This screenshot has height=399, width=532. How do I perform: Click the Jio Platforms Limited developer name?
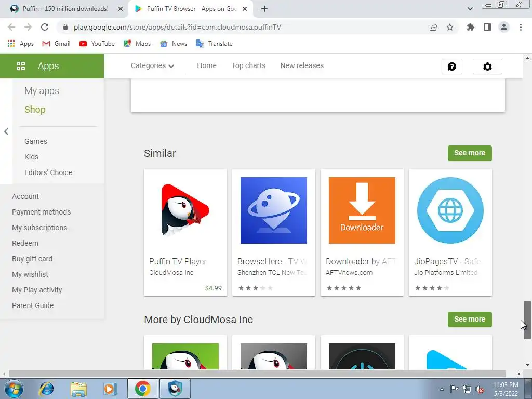coord(446,272)
